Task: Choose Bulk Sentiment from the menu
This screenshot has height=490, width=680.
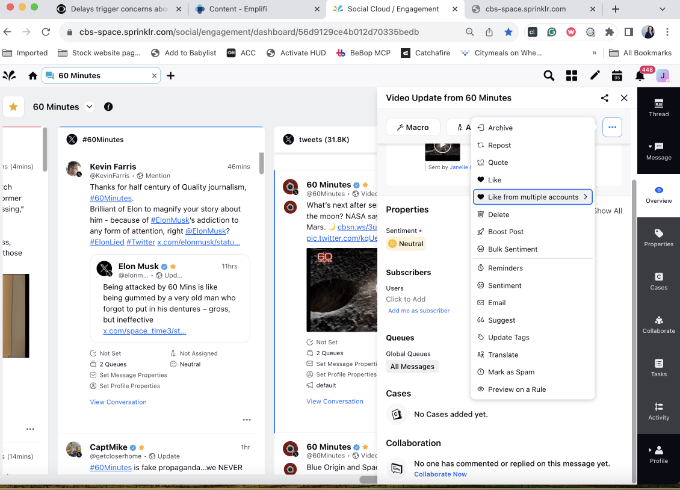Action: pos(533,249)
